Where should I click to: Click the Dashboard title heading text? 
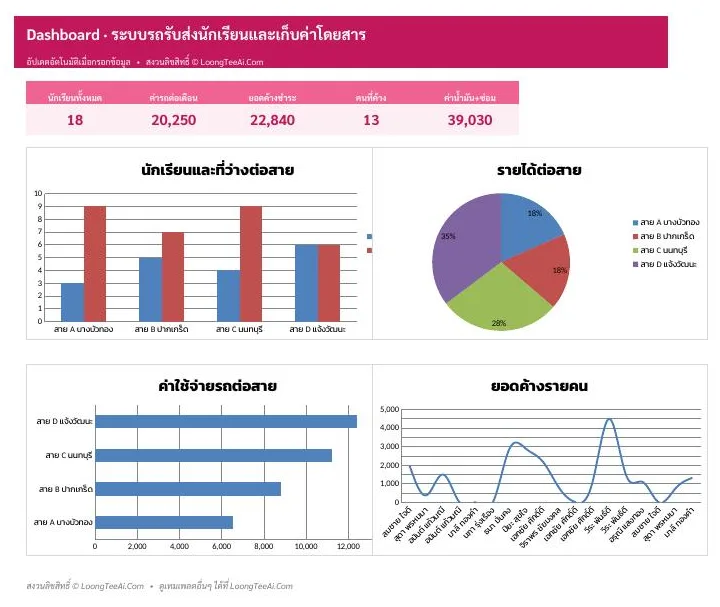pos(196,34)
